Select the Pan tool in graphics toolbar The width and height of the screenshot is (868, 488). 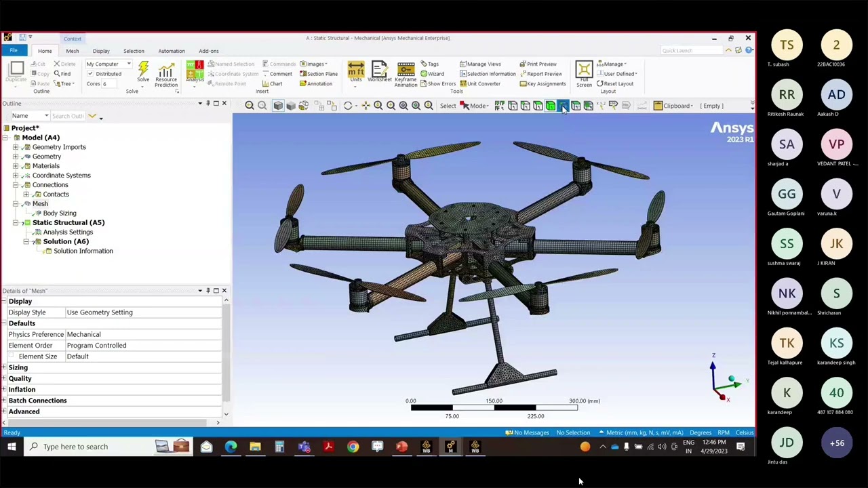coord(366,106)
